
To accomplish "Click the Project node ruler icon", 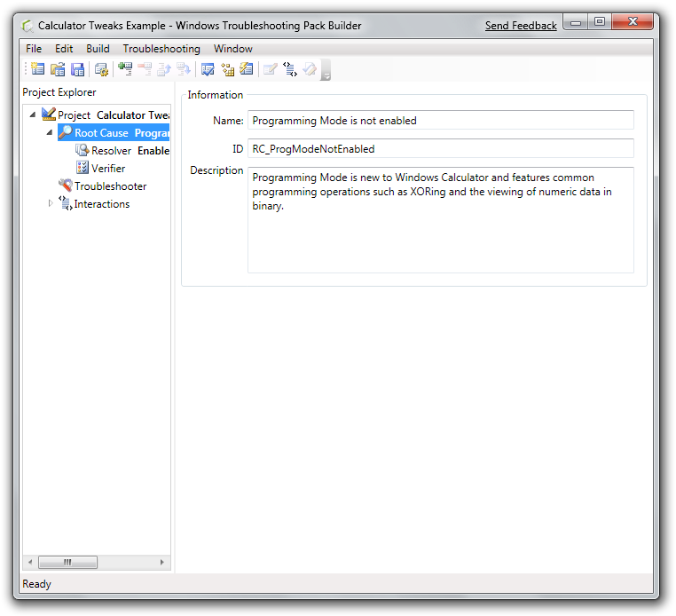I will 49,115.
